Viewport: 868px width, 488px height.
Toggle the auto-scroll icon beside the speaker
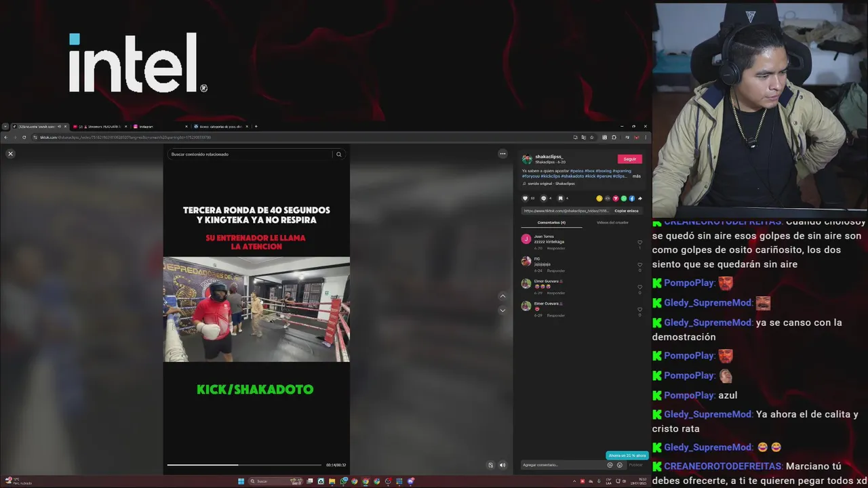point(491,465)
